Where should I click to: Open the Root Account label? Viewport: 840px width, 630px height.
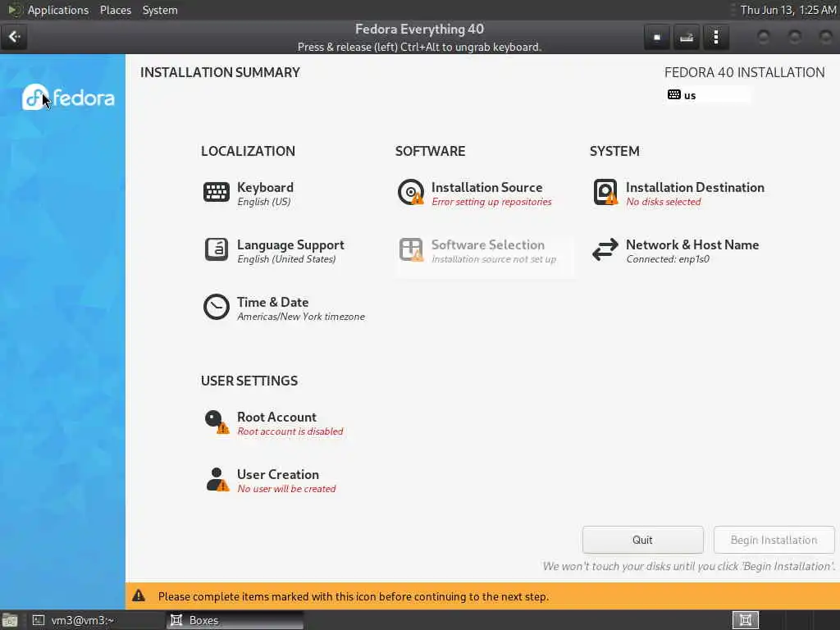tap(276, 416)
